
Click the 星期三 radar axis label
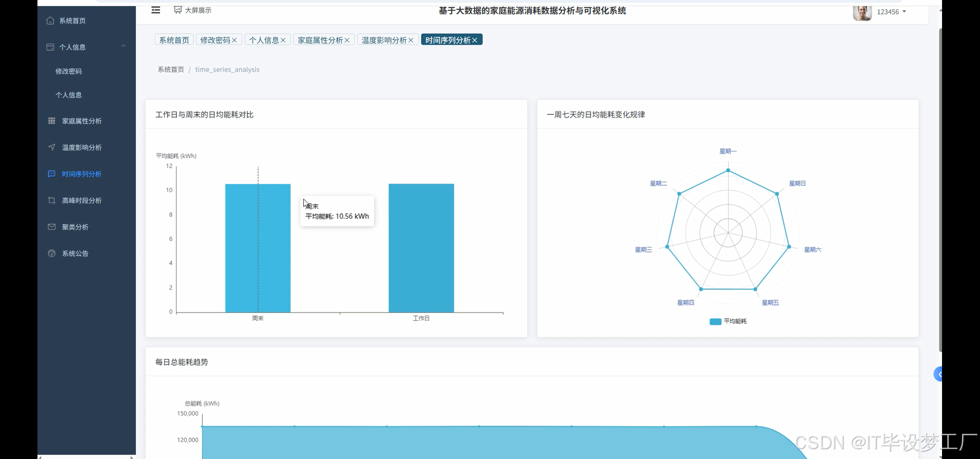(x=643, y=250)
